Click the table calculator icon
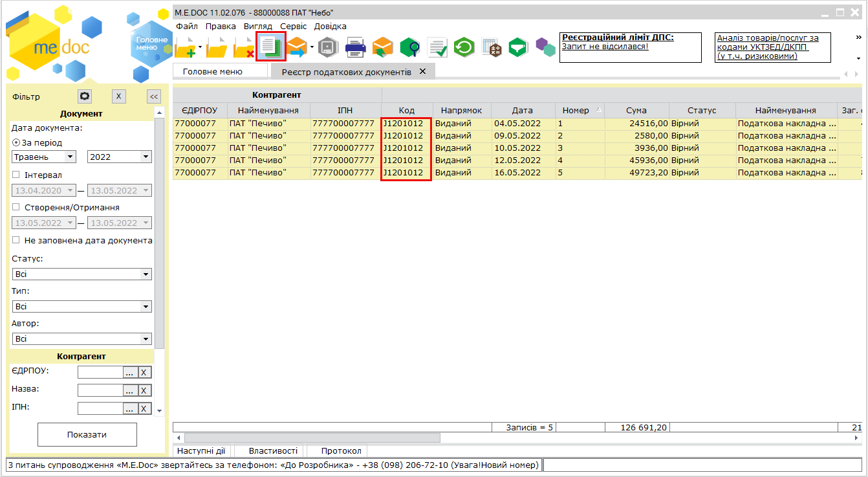This screenshot has width=868, height=477. tap(492, 47)
